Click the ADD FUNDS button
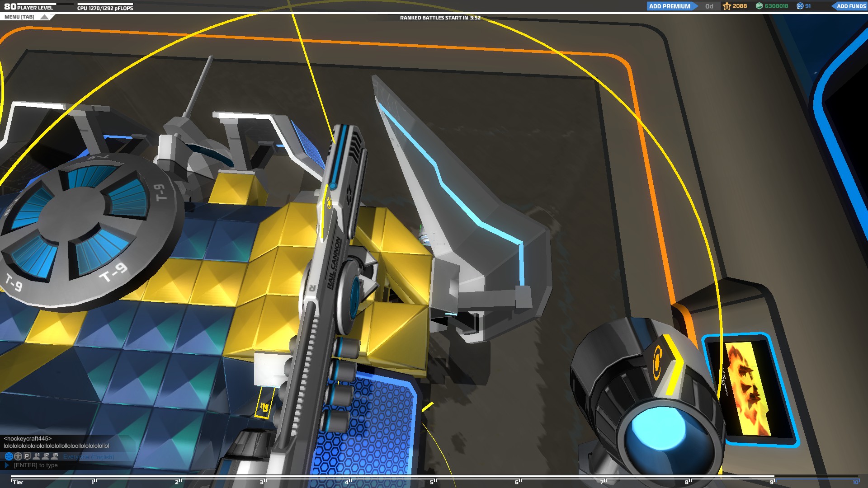Viewport: 868px width, 488px height. [850, 6]
